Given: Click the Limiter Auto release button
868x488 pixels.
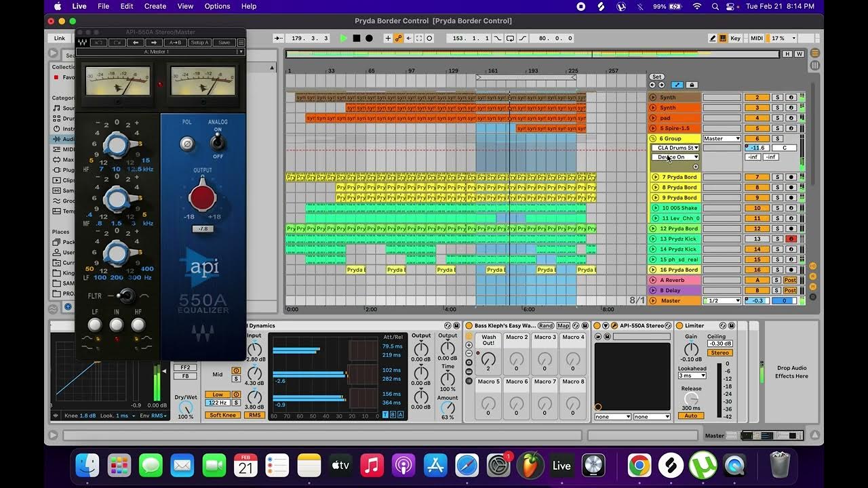Looking at the screenshot, I should [x=691, y=415].
